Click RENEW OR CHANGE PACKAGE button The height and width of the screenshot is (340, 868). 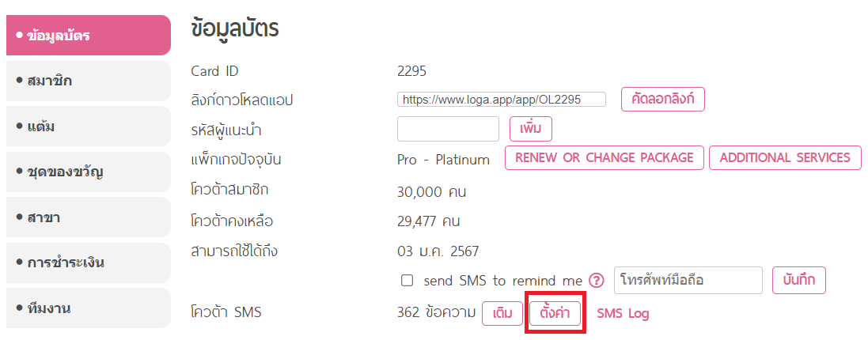pyautogui.click(x=605, y=157)
